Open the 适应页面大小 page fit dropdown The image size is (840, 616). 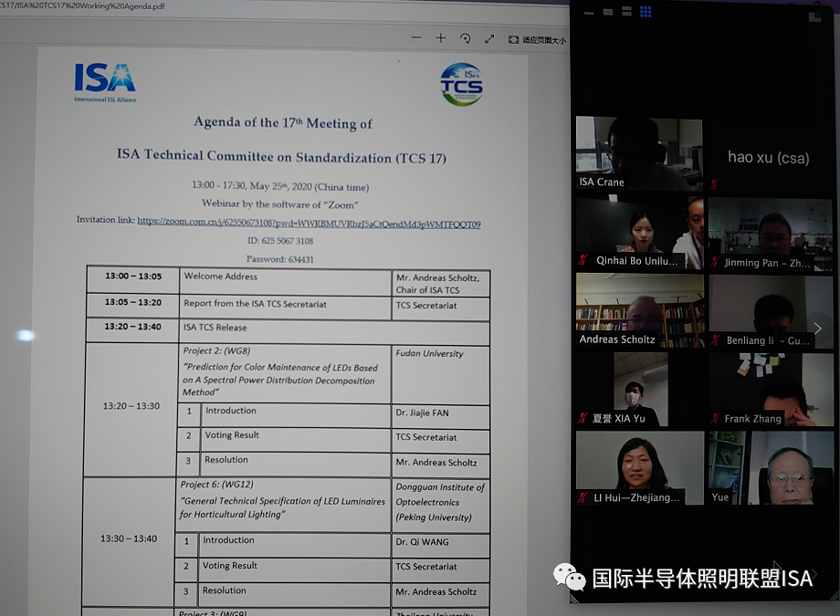(x=537, y=39)
